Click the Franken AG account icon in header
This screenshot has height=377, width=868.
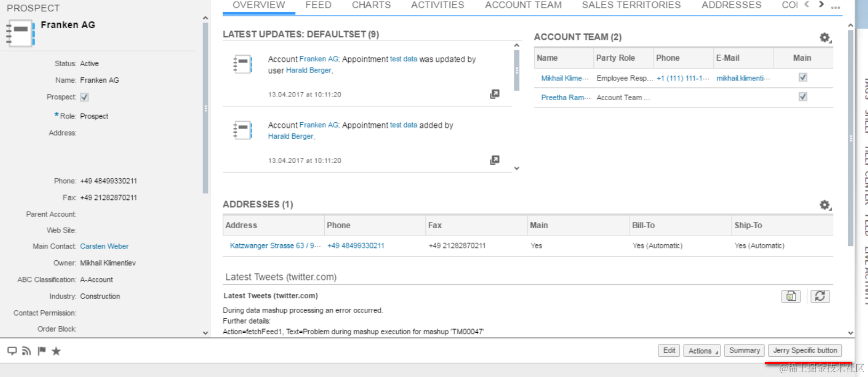[20, 33]
